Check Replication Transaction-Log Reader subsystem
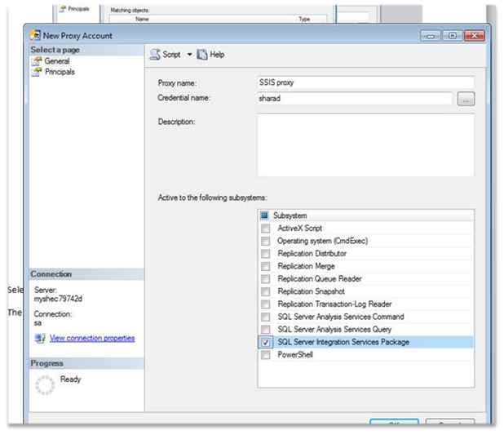Viewport: 504px width, 435px height. (265, 304)
